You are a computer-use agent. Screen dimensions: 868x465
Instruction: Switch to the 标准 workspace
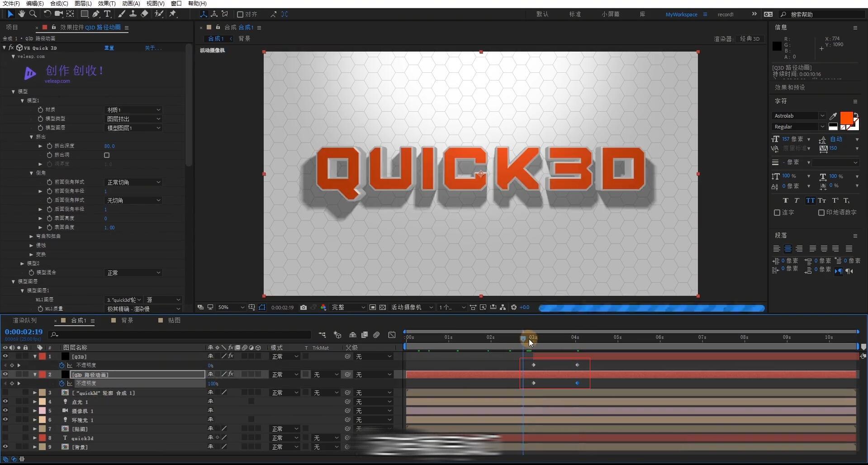point(575,14)
